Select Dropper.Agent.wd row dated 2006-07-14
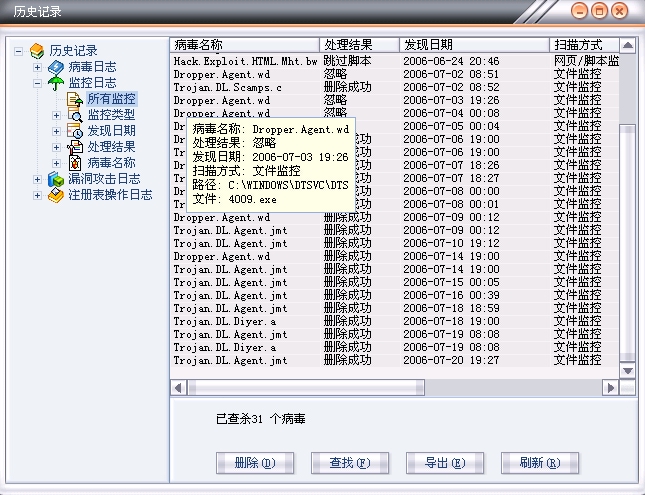Viewport: 645px width, 495px height. click(x=394, y=256)
